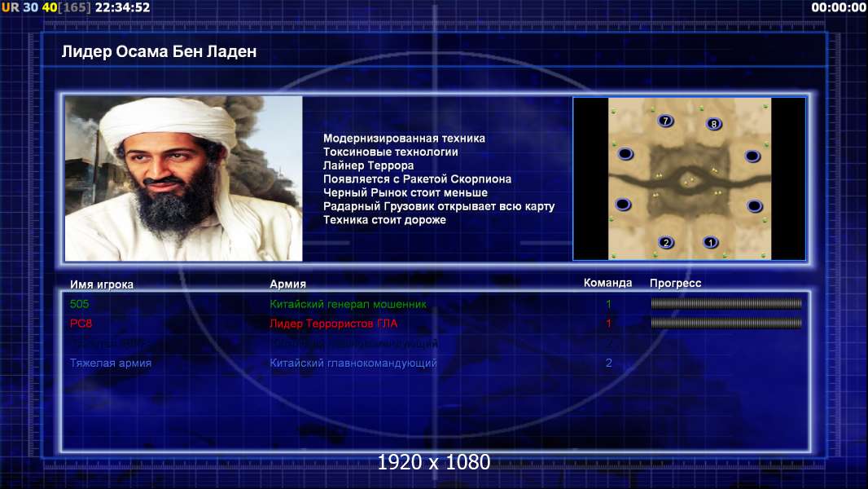This screenshot has width=868, height=489.
Task: Click the 22:34:52 clock readout
Action: click(122, 7)
